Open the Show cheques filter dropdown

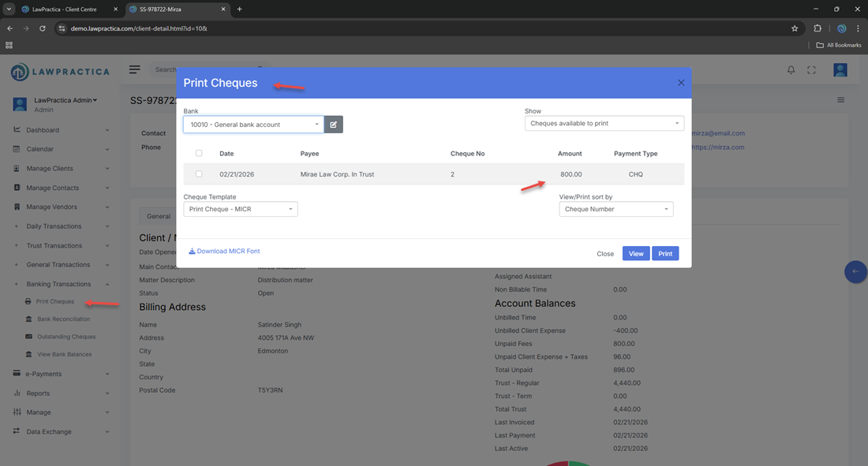coord(604,124)
